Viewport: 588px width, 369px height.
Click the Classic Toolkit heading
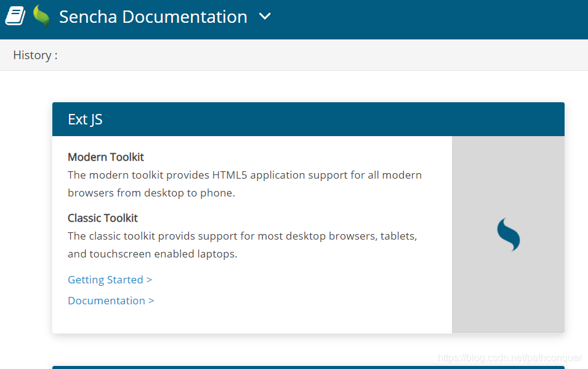tap(103, 218)
